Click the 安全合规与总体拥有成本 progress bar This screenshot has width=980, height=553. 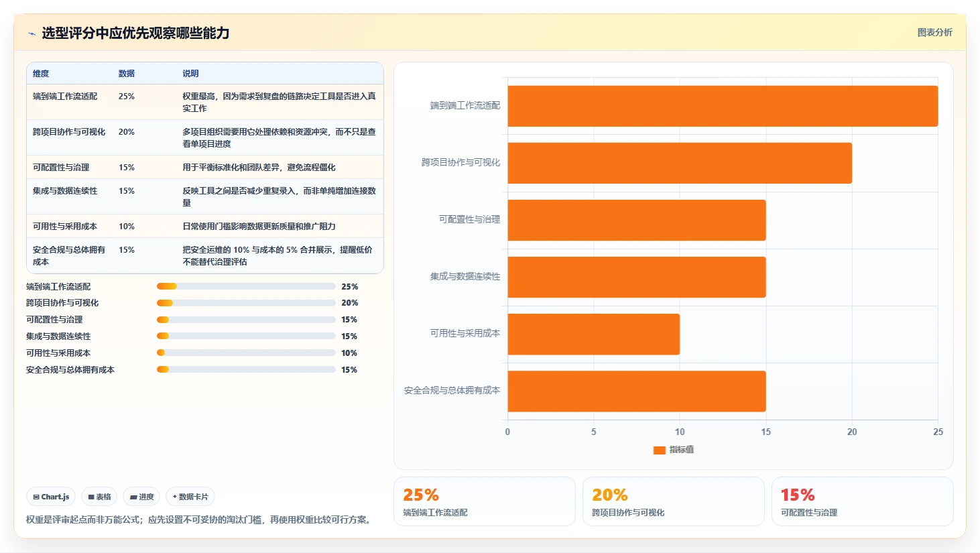tap(246, 369)
